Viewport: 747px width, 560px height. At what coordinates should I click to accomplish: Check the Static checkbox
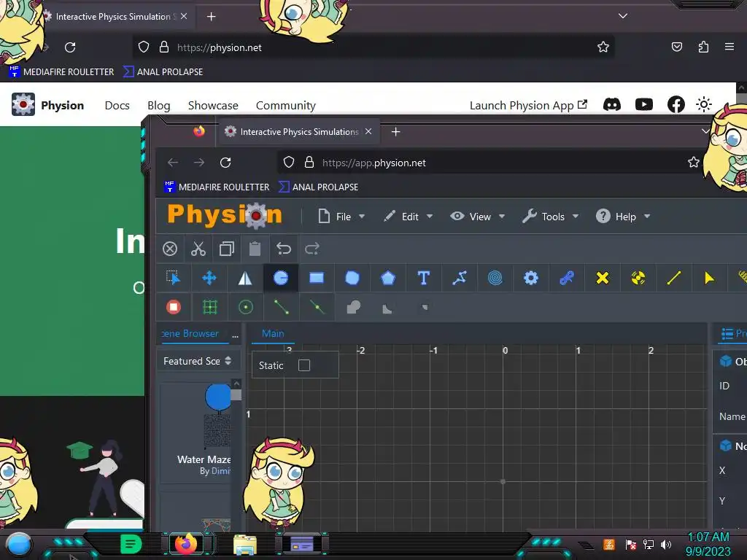click(304, 365)
